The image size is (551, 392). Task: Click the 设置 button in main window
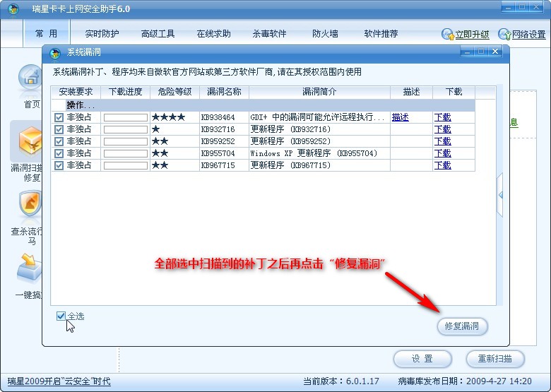[x=422, y=359]
